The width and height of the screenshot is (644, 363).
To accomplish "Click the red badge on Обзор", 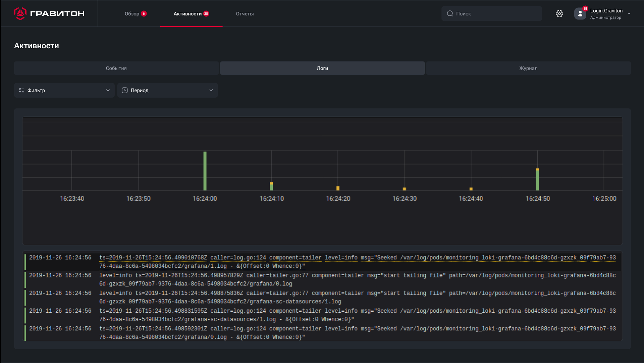I will pyautogui.click(x=144, y=14).
